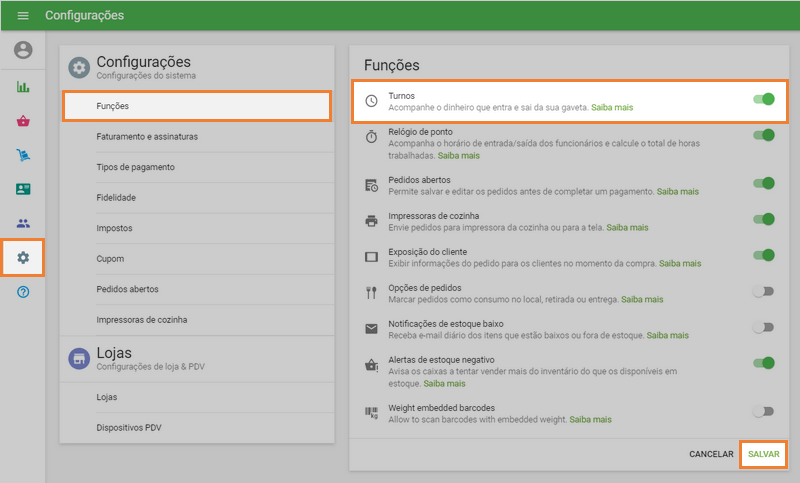Open the employees ID card icon
This screenshot has width=800, height=483.
(23, 189)
